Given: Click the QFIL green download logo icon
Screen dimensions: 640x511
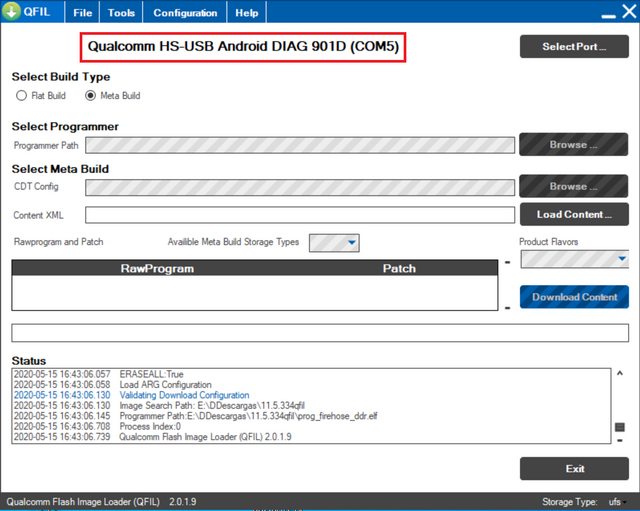Looking at the screenshot, I should tap(11, 11).
